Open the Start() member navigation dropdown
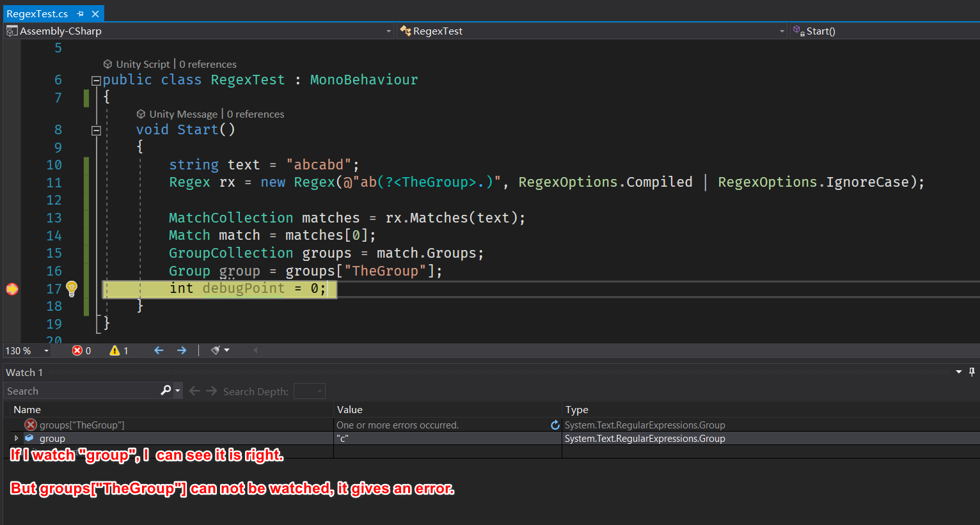This screenshot has height=525, width=980. coord(885,31)
